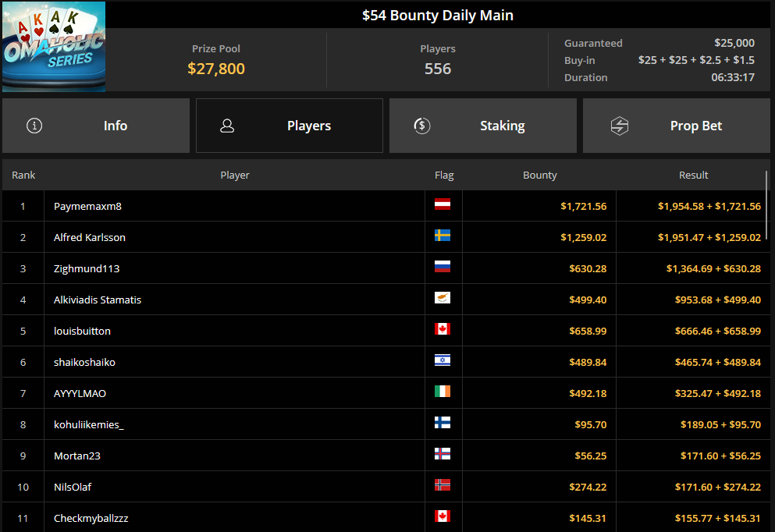Click bounty $630.28 in Bounty column
Image resolution: width=775 pixels, height=532 pixels.
(x=588, y=268)
